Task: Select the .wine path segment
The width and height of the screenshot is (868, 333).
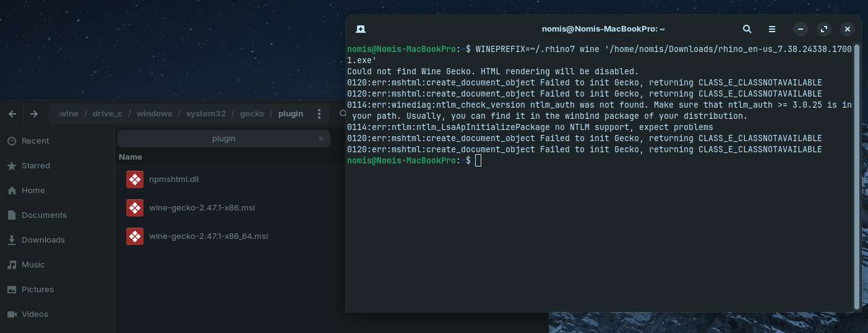Action: click(x=67, y=114)
